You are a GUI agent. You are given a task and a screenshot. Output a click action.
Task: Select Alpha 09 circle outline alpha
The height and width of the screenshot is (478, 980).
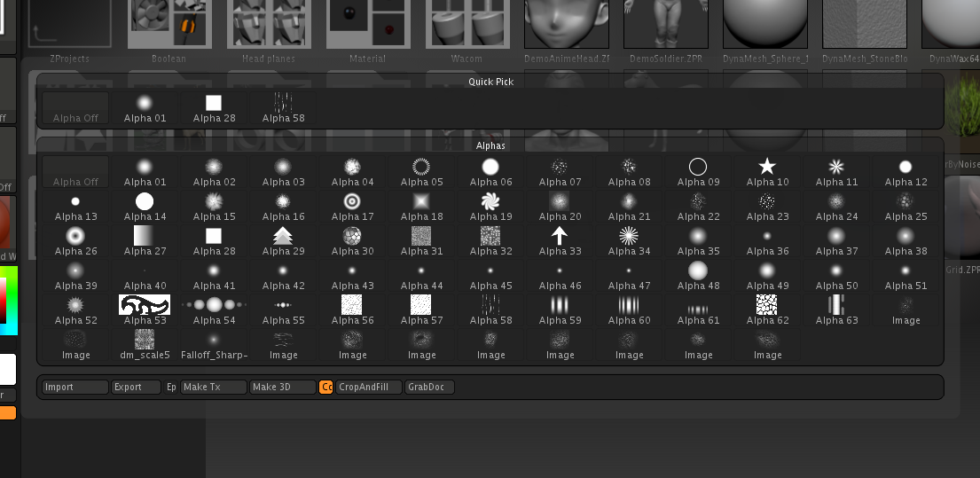698,172
